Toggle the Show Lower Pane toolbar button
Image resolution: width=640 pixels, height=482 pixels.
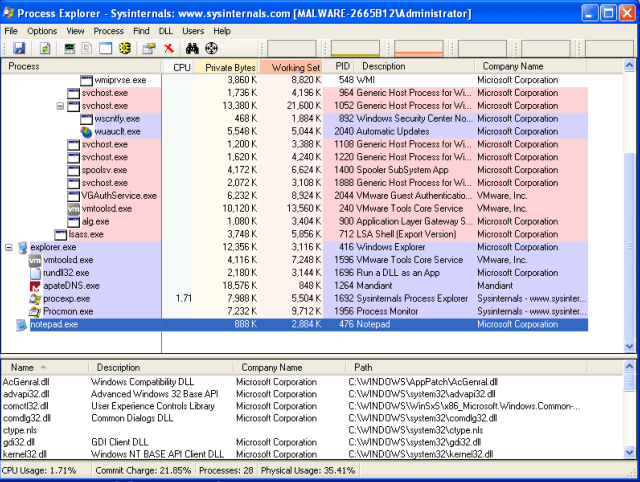106,48
